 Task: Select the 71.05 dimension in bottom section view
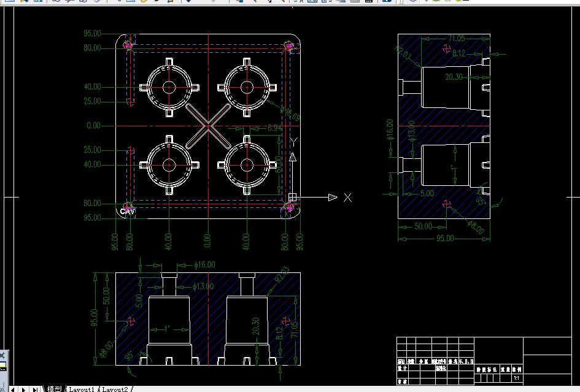coord(294,329)
